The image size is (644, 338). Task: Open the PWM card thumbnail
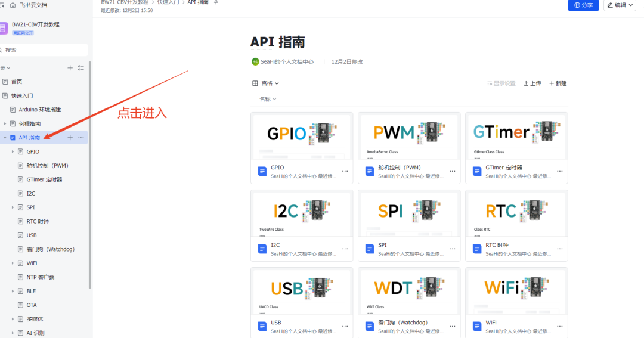point(409,137)
